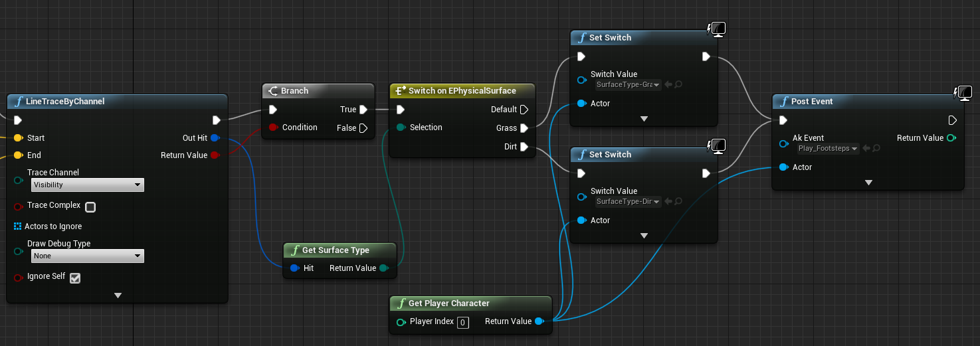Image resolution: width=980 pixels, height=346 pixels.
Task: Uncheck the Ignore Self checkbox
Action: 75,278
